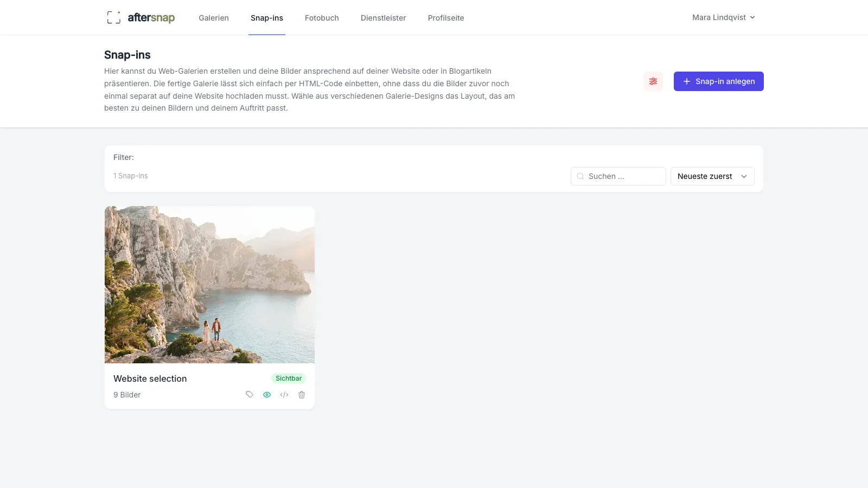Select the Snap-ins tab
This screenshot has height=488, width=868.
(x=267, y=18)
